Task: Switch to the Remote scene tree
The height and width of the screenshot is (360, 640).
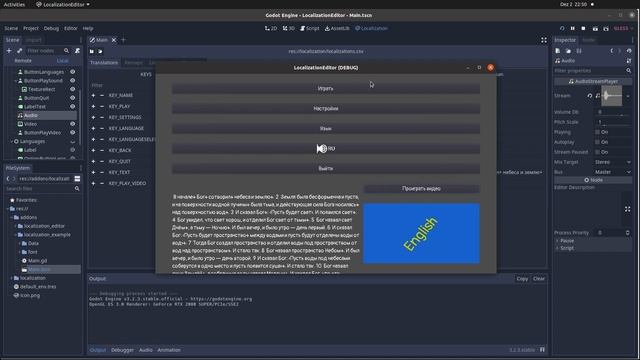Action: pos(23,60)
